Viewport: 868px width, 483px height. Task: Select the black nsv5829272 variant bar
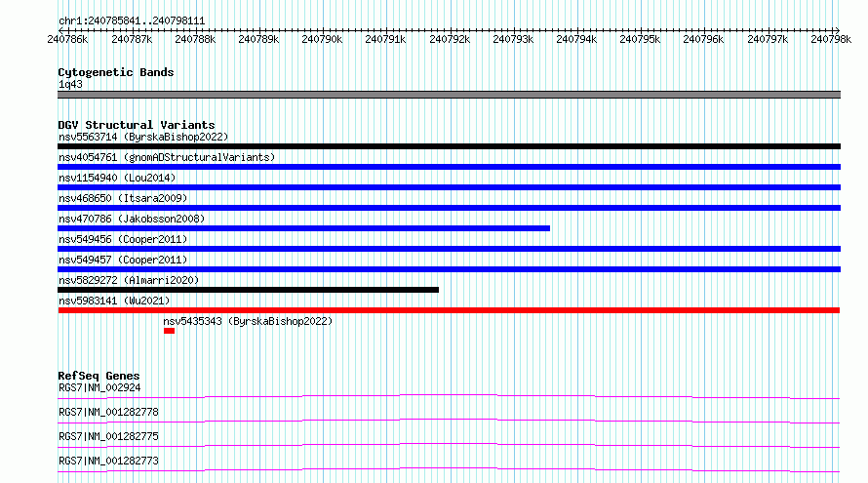point(248,290)
